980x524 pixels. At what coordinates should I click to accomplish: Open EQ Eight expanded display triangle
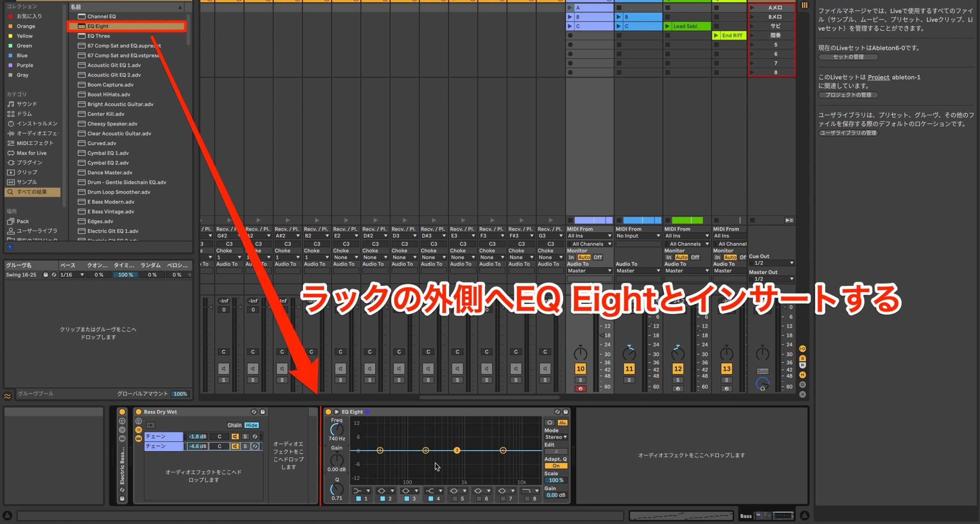coord(336,412)
